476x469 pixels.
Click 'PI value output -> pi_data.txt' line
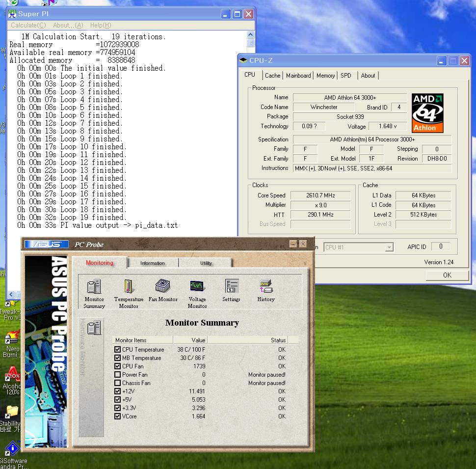119,225
